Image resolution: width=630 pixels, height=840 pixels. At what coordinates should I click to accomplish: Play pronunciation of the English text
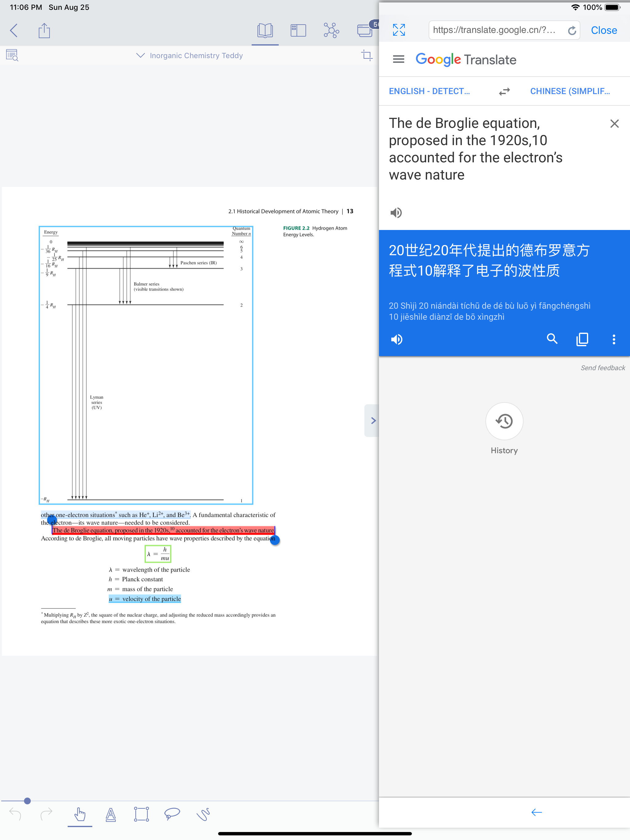(396, 213)
